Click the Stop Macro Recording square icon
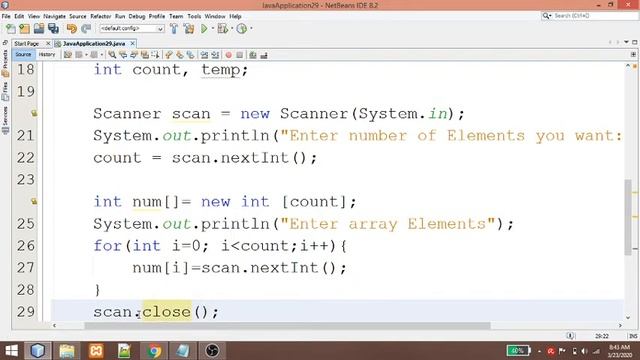The height and width of the screenshot is (360, 640). (x=240, y=55)
